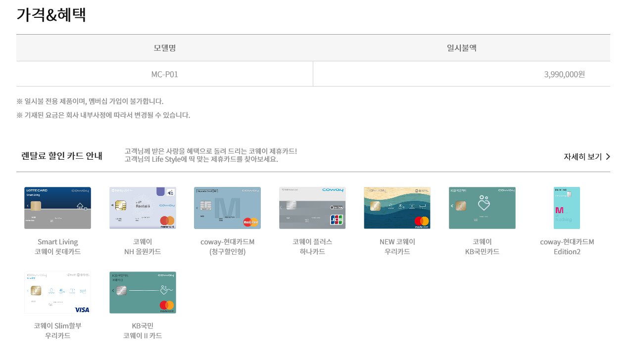
Task: Click the 일시불액 column header
Action: [x=462, y=48]
